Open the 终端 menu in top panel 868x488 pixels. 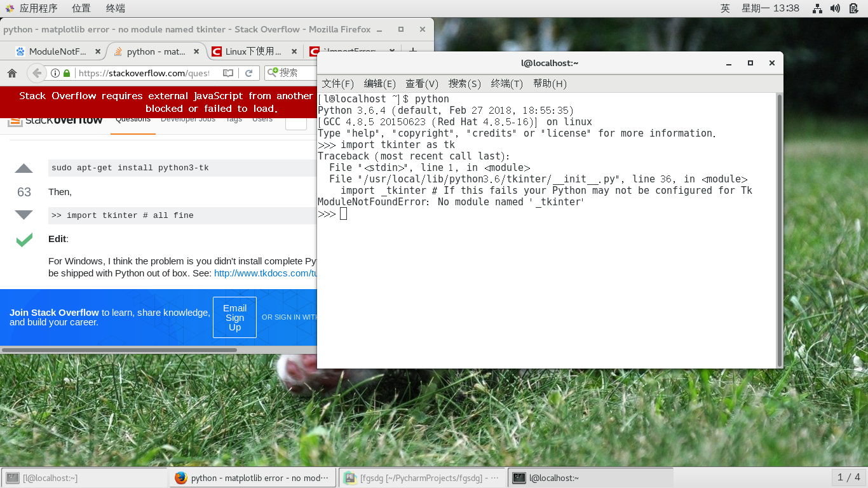(115, 8)
